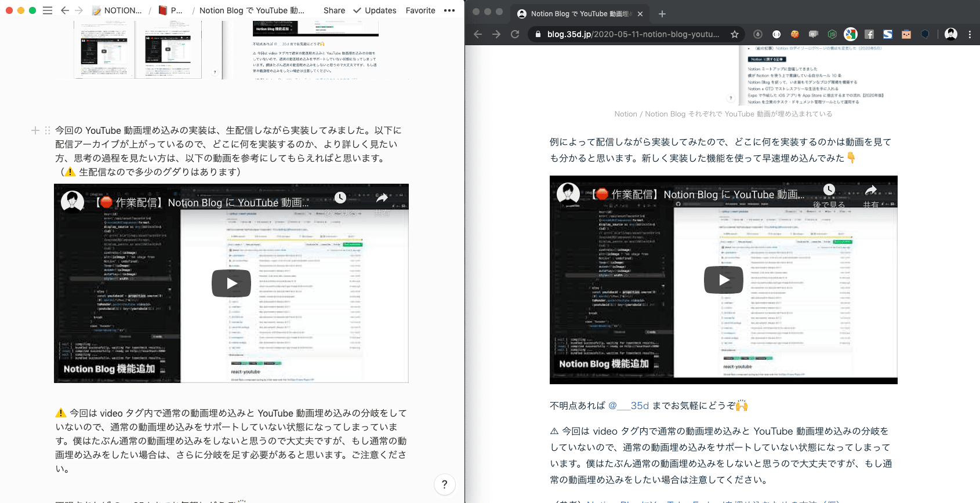Open the colorful Google circle extension

click(x=851, y=34)
